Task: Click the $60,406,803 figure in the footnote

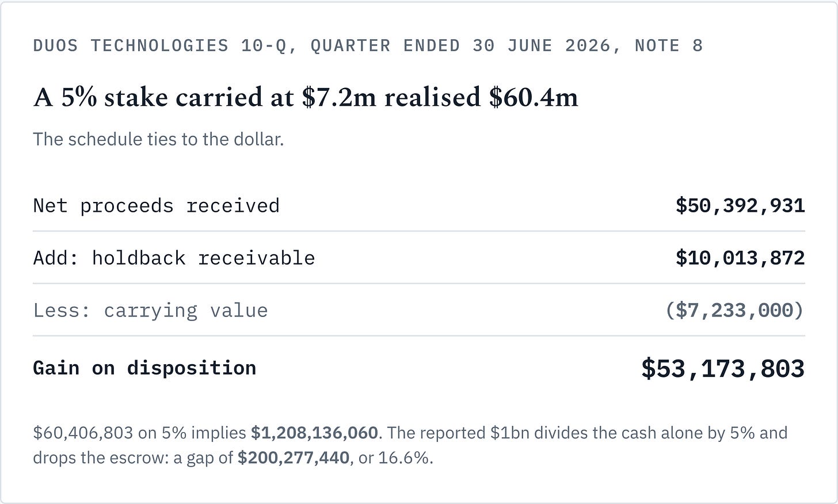Action: (x=83, y=433)
